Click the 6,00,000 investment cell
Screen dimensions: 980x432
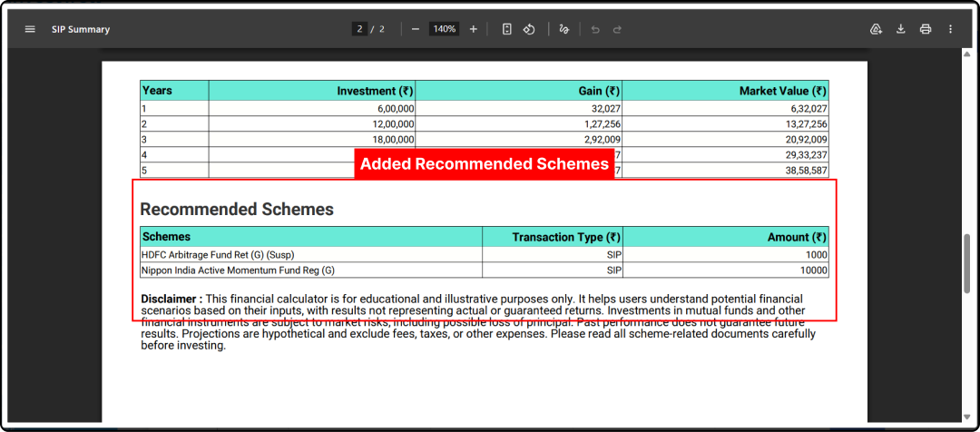point(312,108)
